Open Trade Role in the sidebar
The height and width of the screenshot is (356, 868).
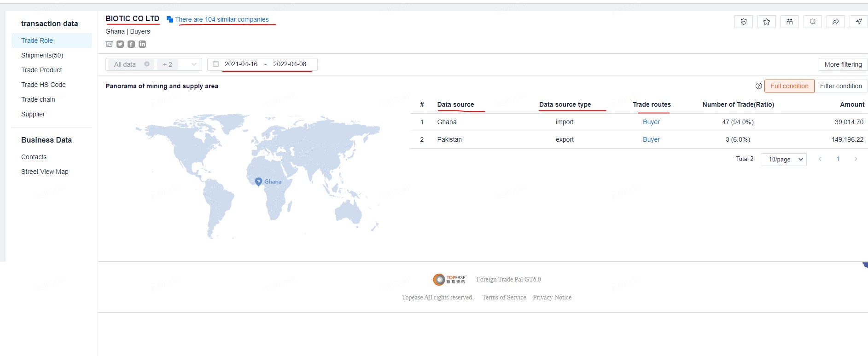click(52, 40)
